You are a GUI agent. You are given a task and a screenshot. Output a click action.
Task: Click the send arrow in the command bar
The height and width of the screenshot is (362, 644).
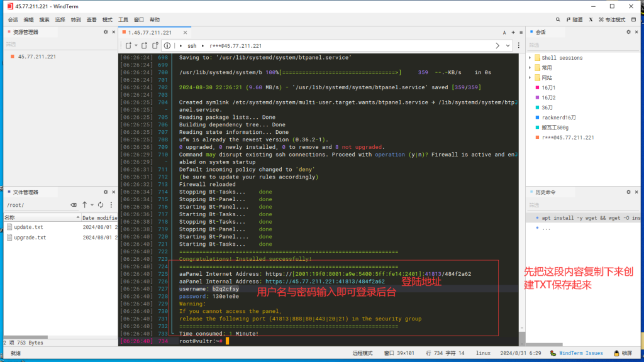[x=497, y=45]
